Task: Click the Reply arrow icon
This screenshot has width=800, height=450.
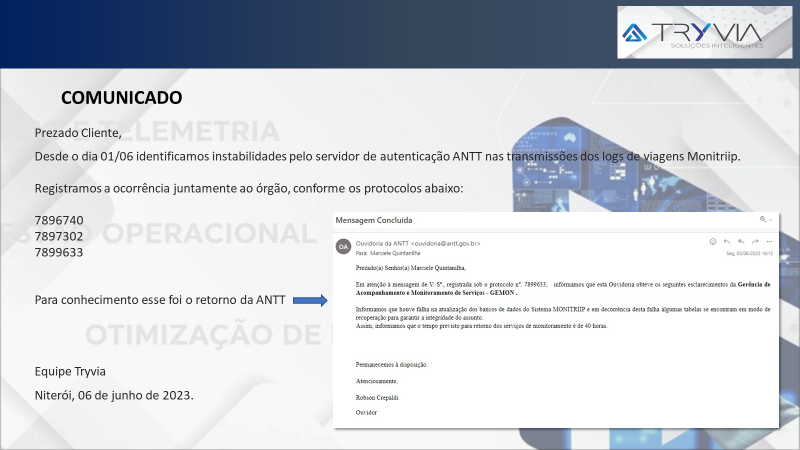Action: point(727,242)
